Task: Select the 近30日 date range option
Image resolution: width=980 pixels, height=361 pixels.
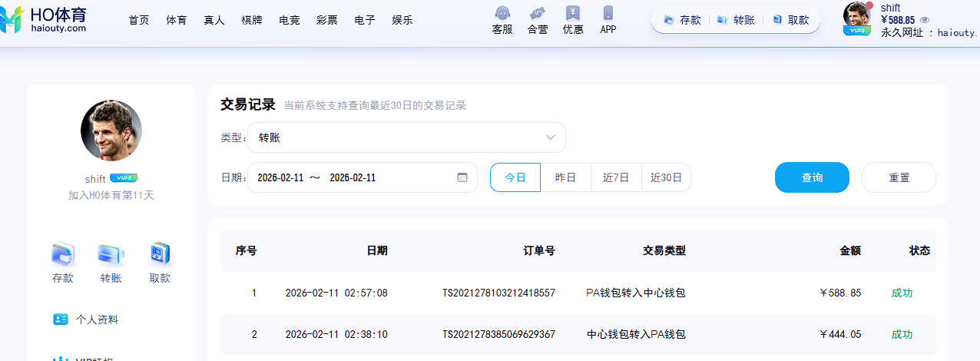Action: coord(666,177)
